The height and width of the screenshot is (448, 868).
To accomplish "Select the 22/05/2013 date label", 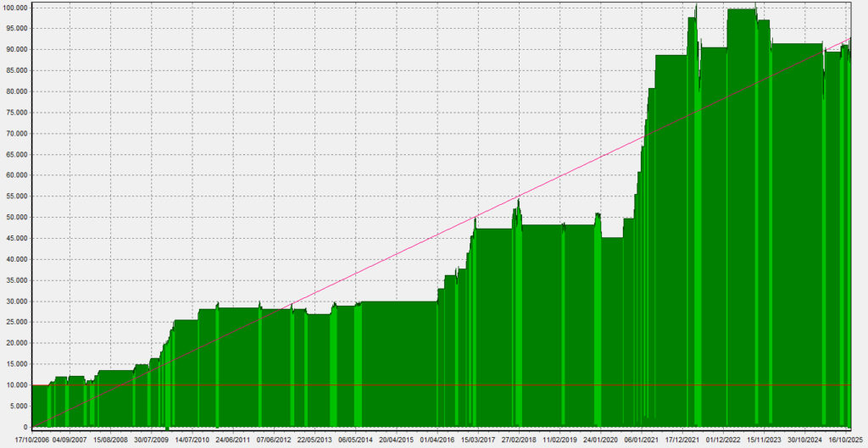I will coord(315,440).
